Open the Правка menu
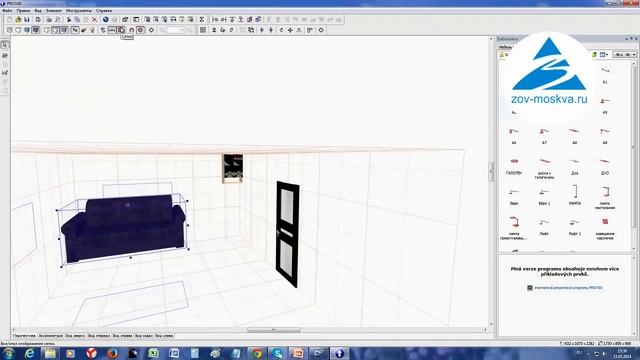The width and height of the screenshot is (640, 360). (x=23, y=11)
